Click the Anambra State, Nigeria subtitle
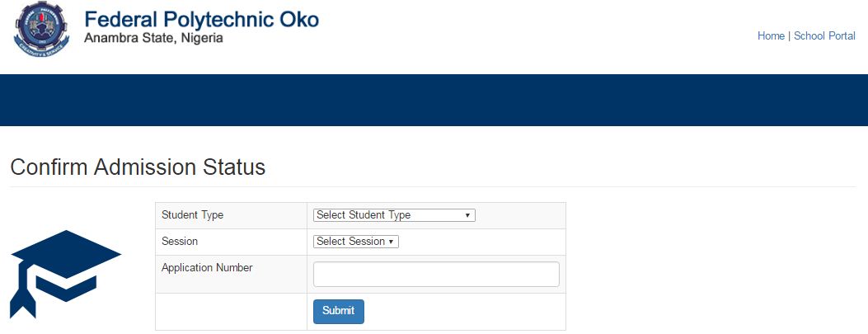Screen dimensions: 868x334 pos(153,39)
